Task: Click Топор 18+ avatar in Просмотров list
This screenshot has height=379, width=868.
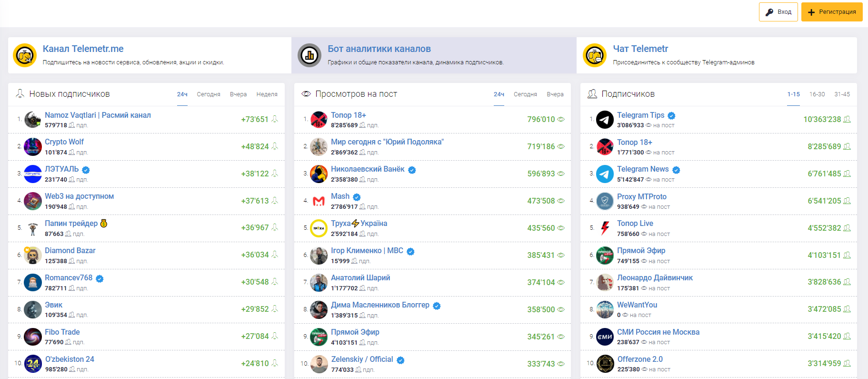Action: (x=319, y=120)
